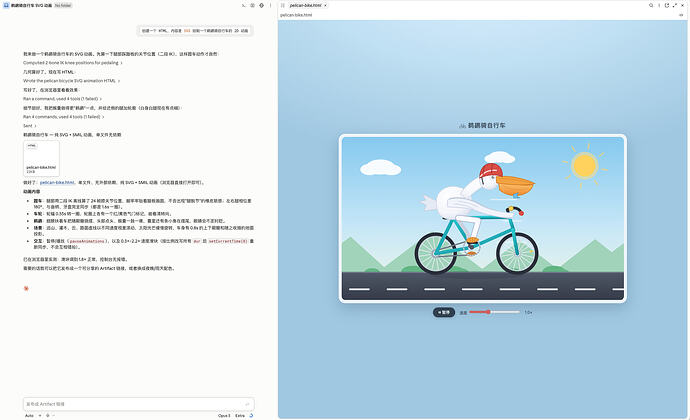Open the Opus model selector
This screenshot has width=690, height=420.
click(x=224, y=416)
